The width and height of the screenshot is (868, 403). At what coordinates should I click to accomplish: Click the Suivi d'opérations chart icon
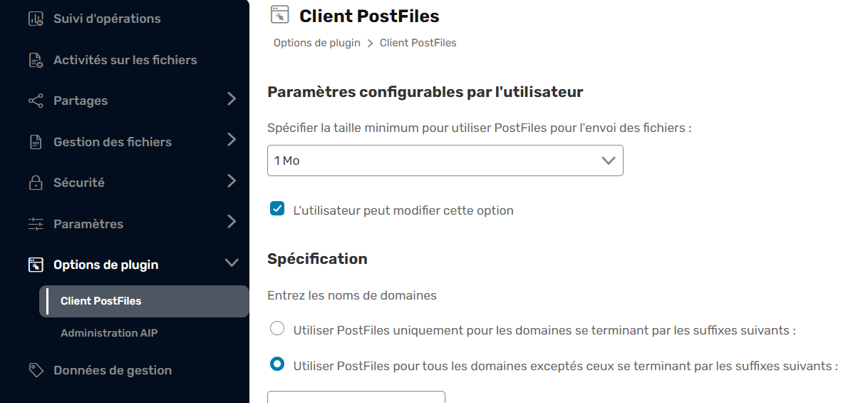(x=36, y=19)
